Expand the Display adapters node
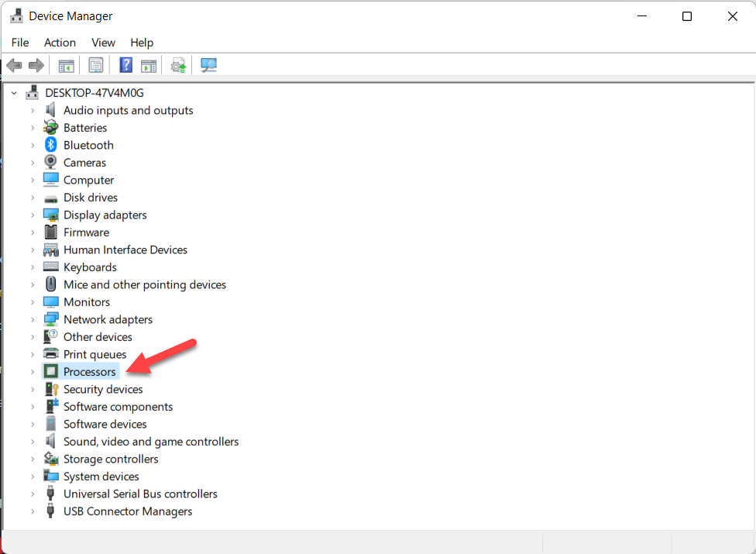The height and width of the screenshot is (554, 756). point(33,215)
